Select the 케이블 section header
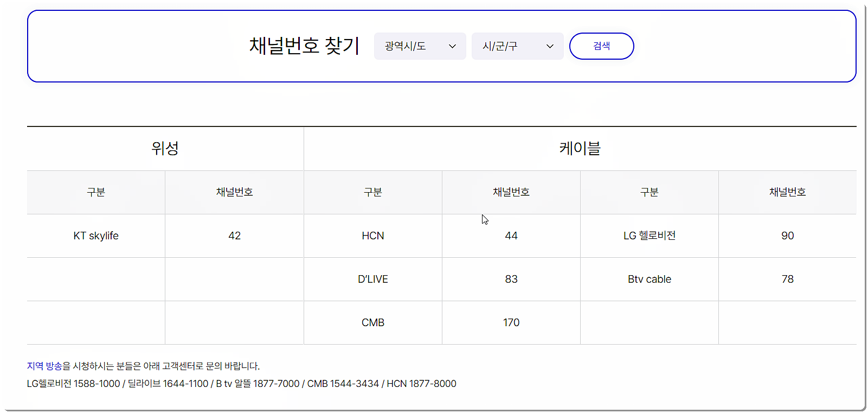The image size is (868, 413). click(580, 148)
